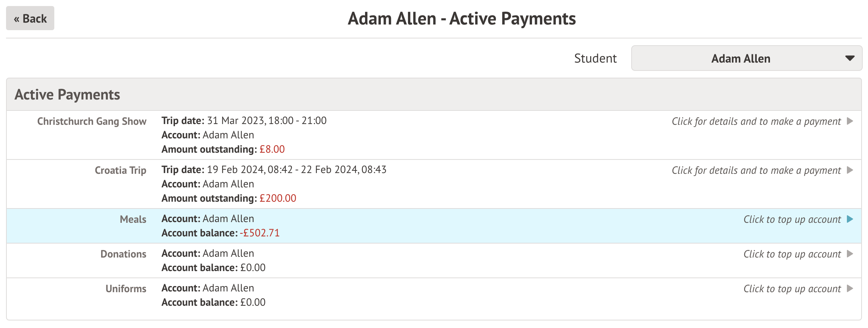Screen dimensions: 868x328
Task: Click arrow icon for Christchurch Gang Show
Action: pyautogui.click(x=850, y=121)
